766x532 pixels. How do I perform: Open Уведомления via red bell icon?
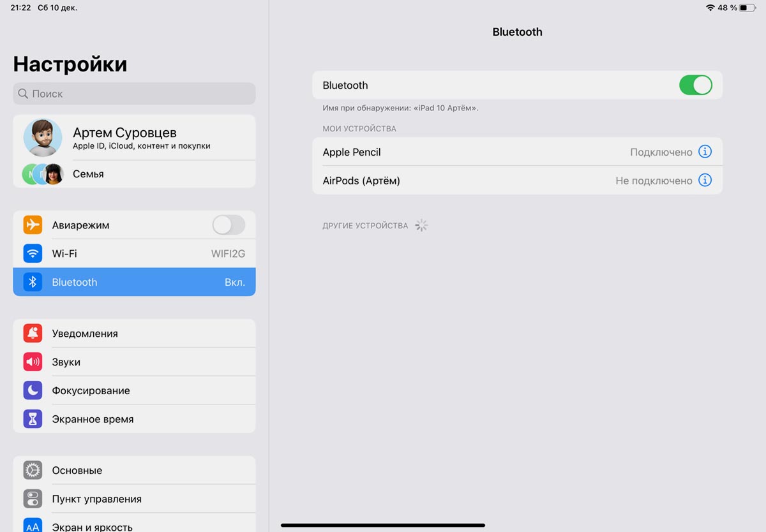click(x=33, y=333)
